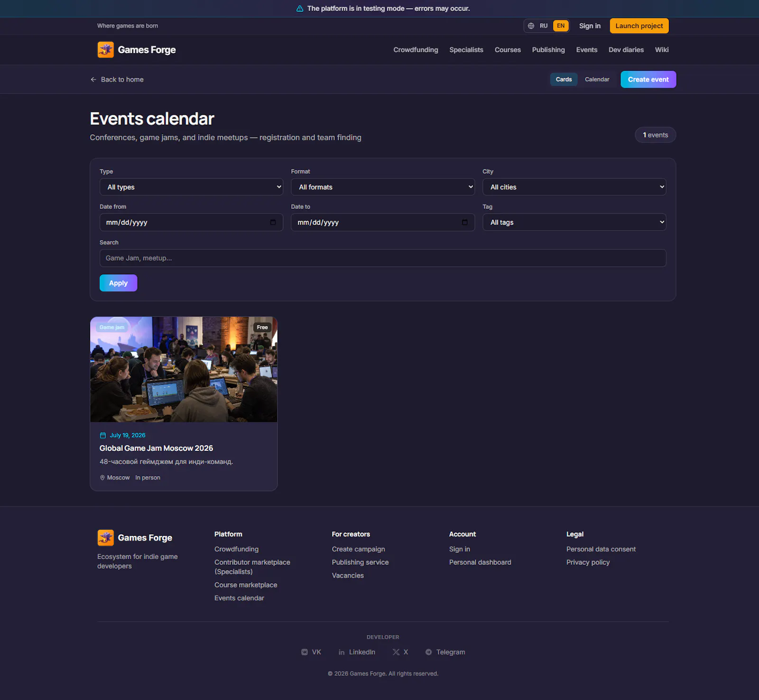The height and width of the screenshot is (700, 759).
Task: Click the Date from input field
Action: [x=191, y=222]
